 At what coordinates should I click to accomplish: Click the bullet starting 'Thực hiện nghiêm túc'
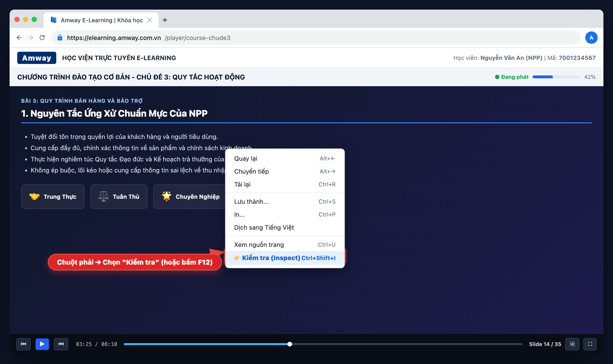127,159
